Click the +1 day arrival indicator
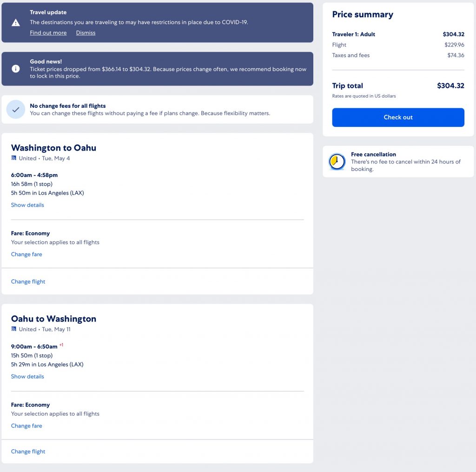476x472 pixels. tap(61, 345)
